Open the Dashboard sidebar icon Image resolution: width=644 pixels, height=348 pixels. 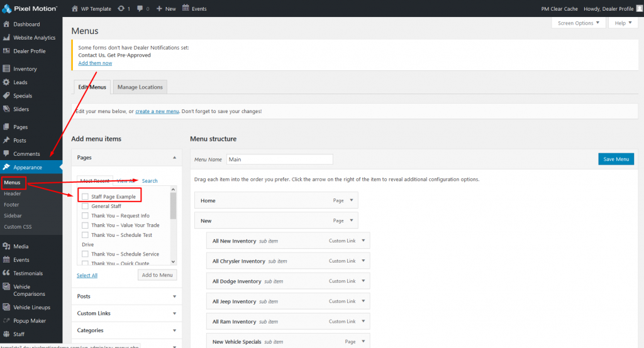click(x=6, y=24)
